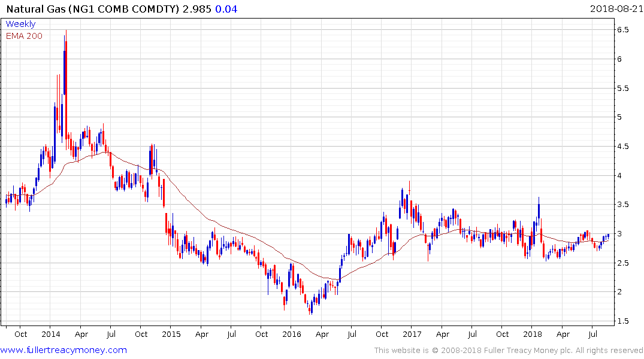Click the Weekly interval label
Screen dimensions: 644x359
click(20, 24)
